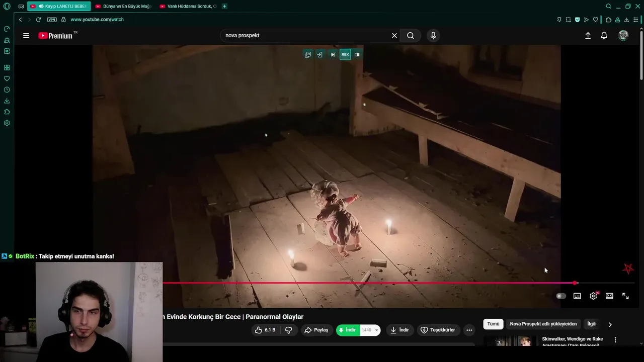The height and width of the screenshot is (362, 644).
Task: Take a snapshot with the capture icon
Action: 568,20
